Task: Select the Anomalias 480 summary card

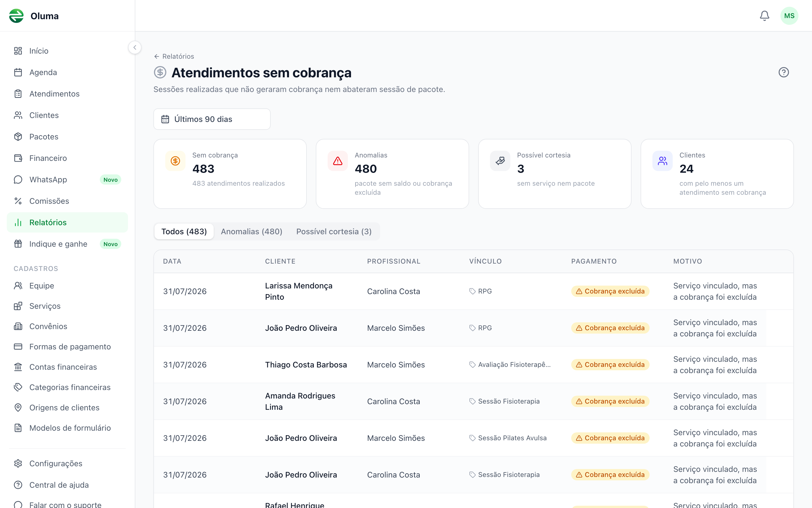Action: pyautogui.click(x=392, y=174)
